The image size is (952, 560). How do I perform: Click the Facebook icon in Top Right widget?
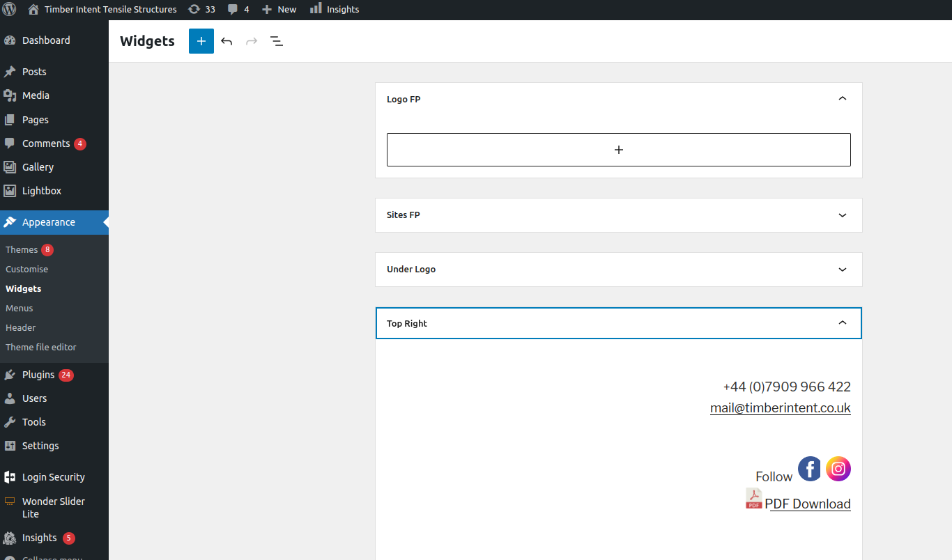tap(810, 469)
